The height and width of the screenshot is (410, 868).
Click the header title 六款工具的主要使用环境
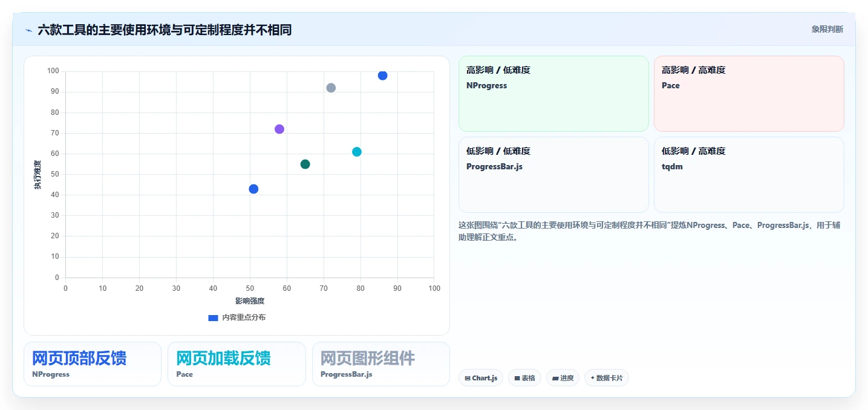pos(165,30)
